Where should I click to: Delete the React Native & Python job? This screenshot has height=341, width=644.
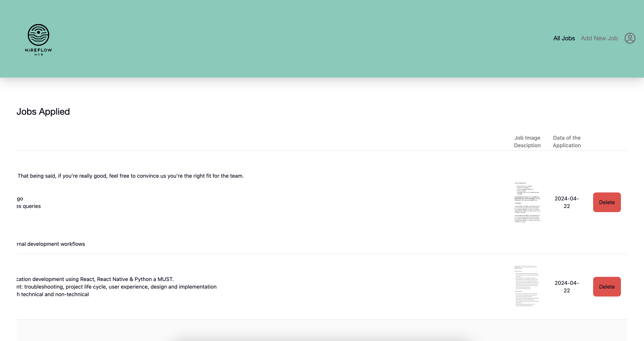pos(607,287)
